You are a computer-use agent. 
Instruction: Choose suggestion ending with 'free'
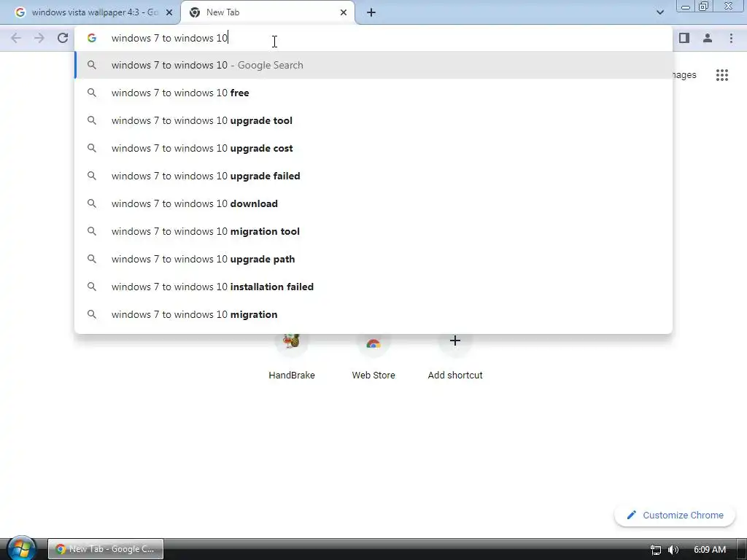373,93
